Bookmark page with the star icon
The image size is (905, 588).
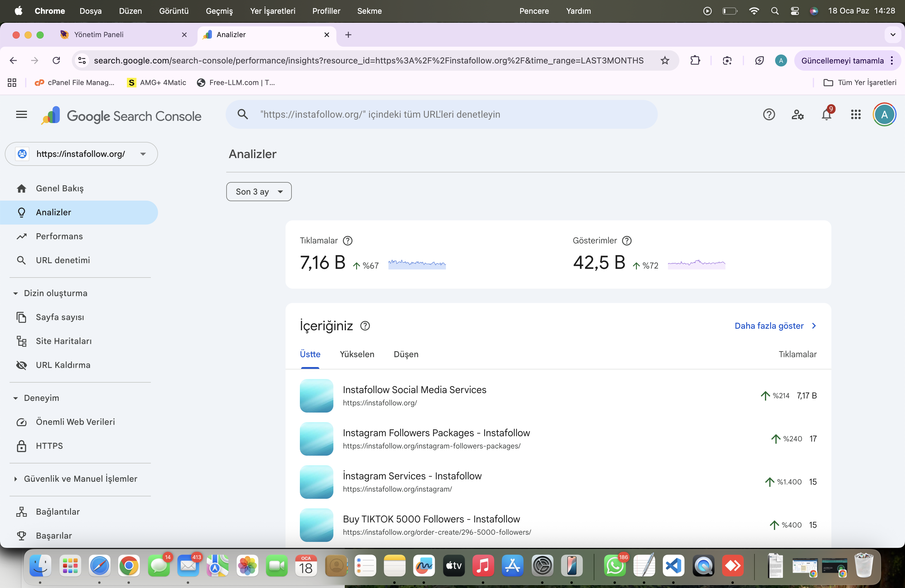(x=665, y=60)
